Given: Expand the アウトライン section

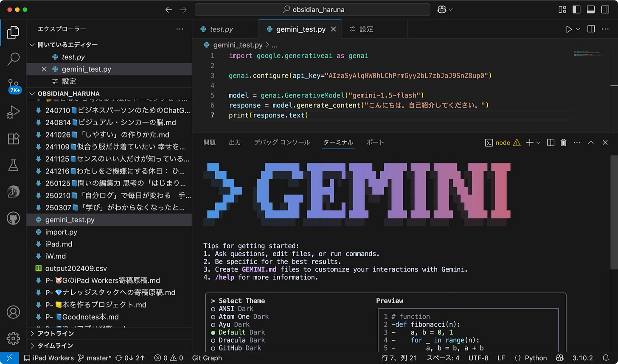Looking at the screenshot, I should pos(109,333).
